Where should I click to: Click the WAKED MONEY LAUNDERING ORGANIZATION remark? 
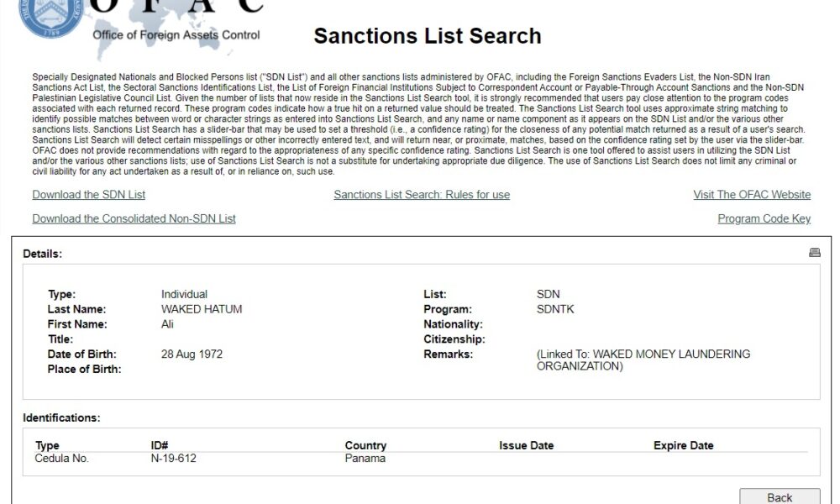[643, 360]
